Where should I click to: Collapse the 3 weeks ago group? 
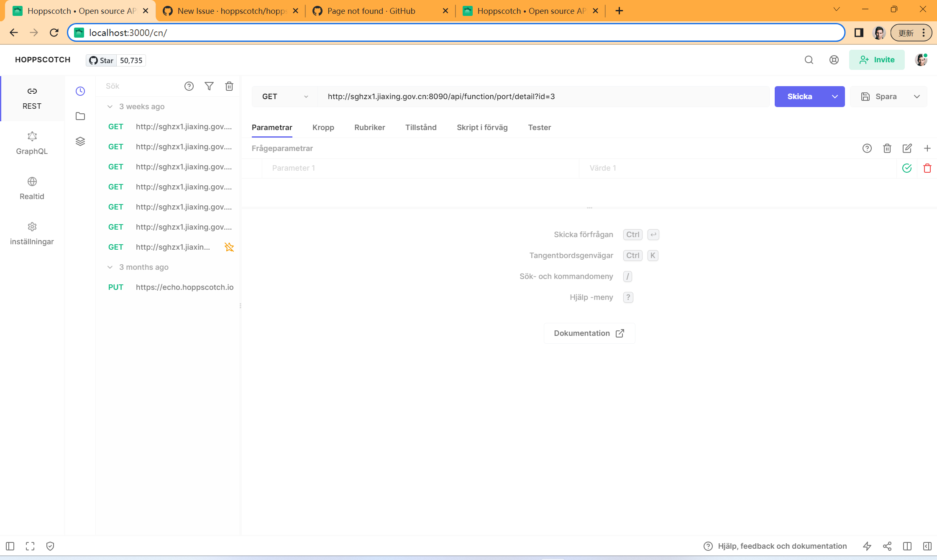point(110,107)
